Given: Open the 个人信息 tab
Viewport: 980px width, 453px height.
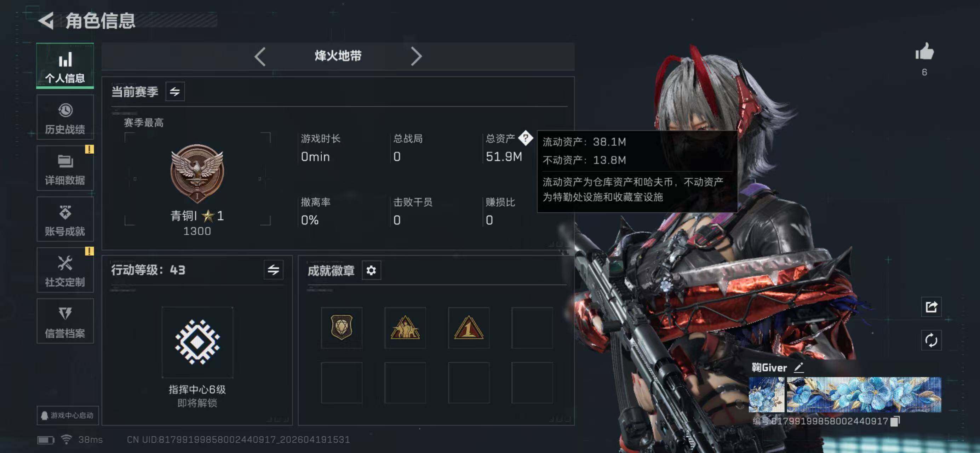Looking at the screenshot, I should (65, 66).
